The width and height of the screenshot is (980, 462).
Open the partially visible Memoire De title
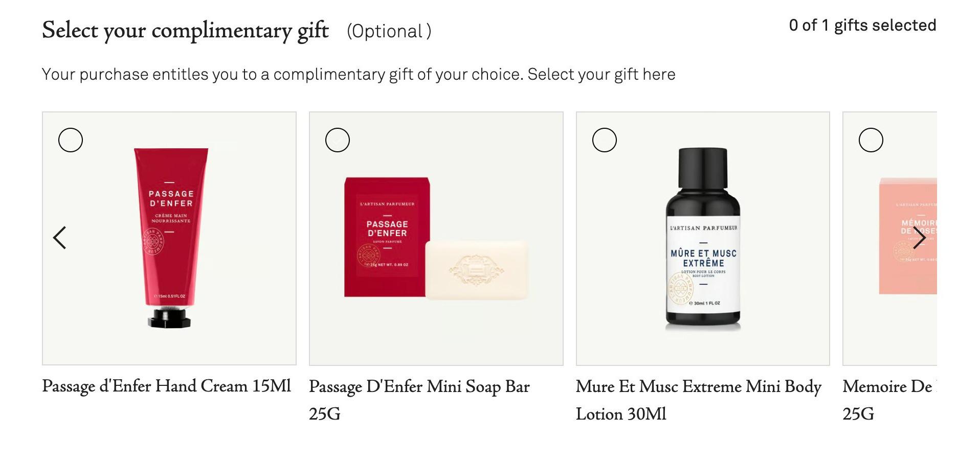click(889, 400)
